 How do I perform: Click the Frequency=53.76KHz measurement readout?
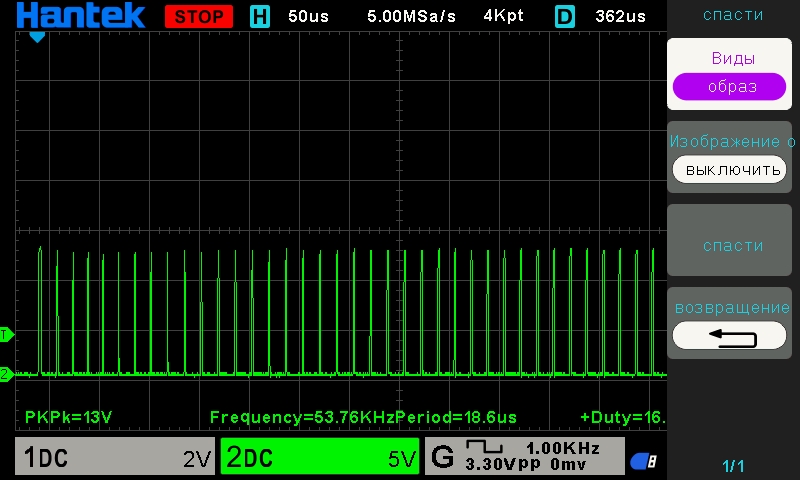302,416
